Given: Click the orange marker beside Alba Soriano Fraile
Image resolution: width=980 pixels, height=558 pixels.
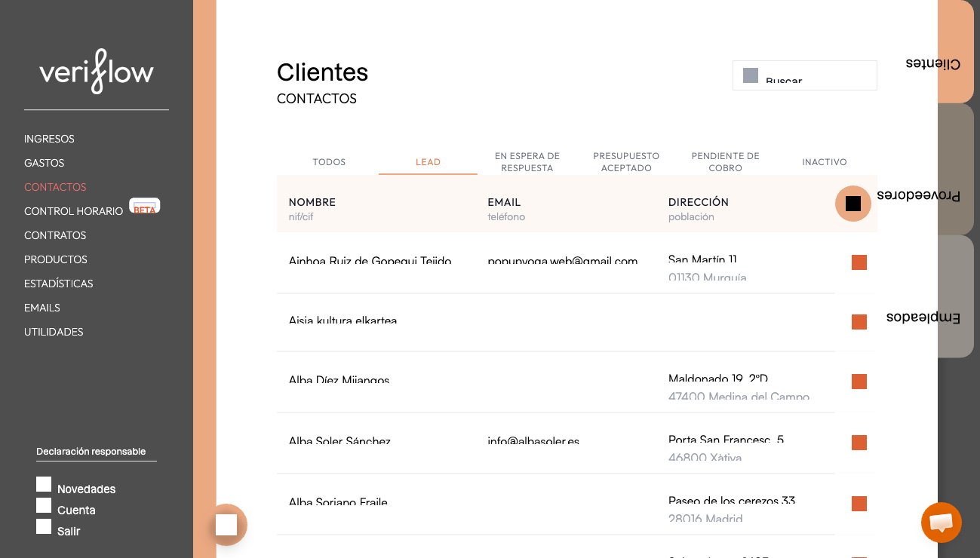Looking at the screenshot, I should coord(859,504).
